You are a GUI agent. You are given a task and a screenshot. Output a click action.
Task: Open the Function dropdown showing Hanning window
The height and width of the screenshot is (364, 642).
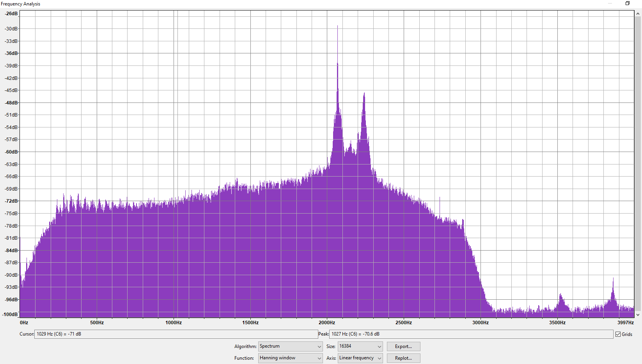pyautogui.click(x=290, y=358)
